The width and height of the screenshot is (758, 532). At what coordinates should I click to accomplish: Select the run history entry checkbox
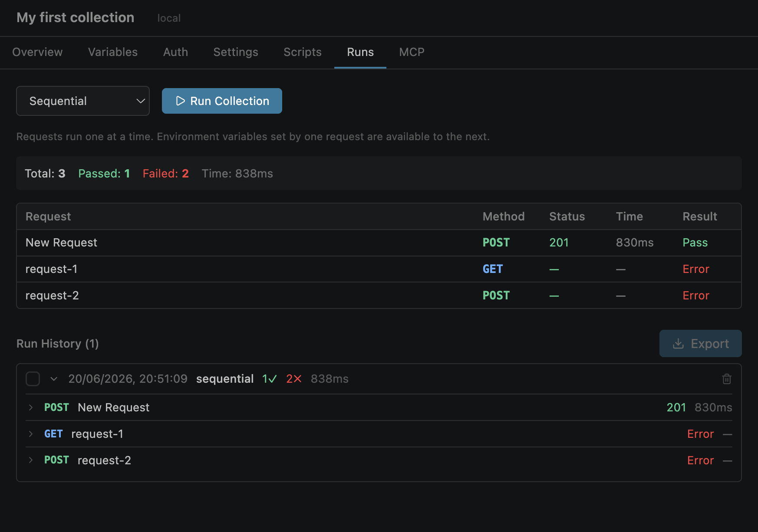point(33,379)
